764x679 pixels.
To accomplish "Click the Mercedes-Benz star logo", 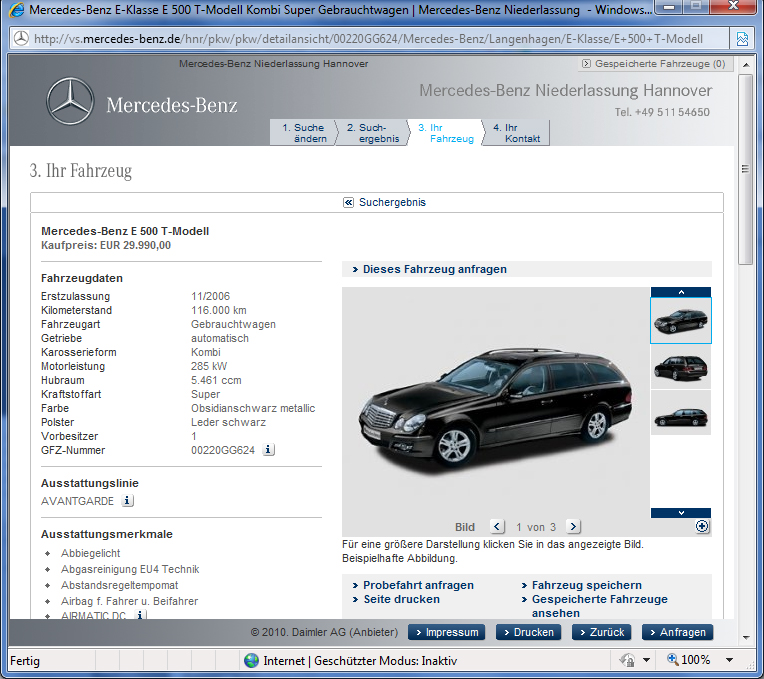I will coord(70,101).
